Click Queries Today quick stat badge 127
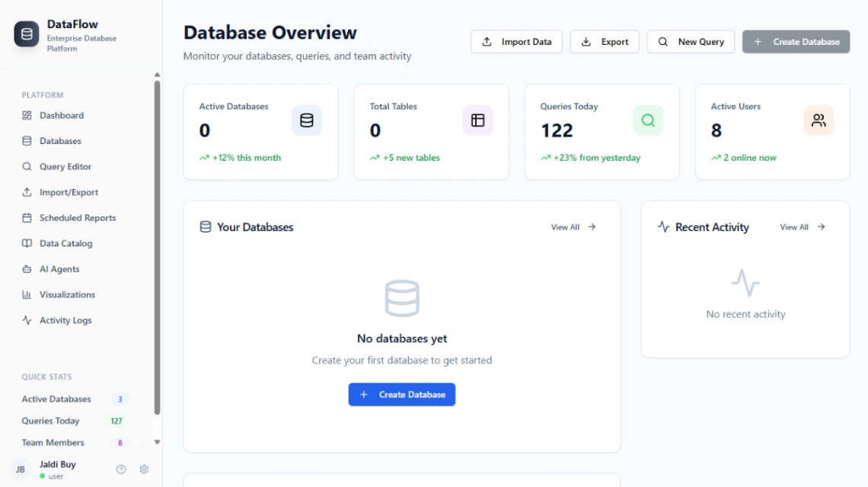The height and width of the screenshot is (487, 868). pos(116,421)
